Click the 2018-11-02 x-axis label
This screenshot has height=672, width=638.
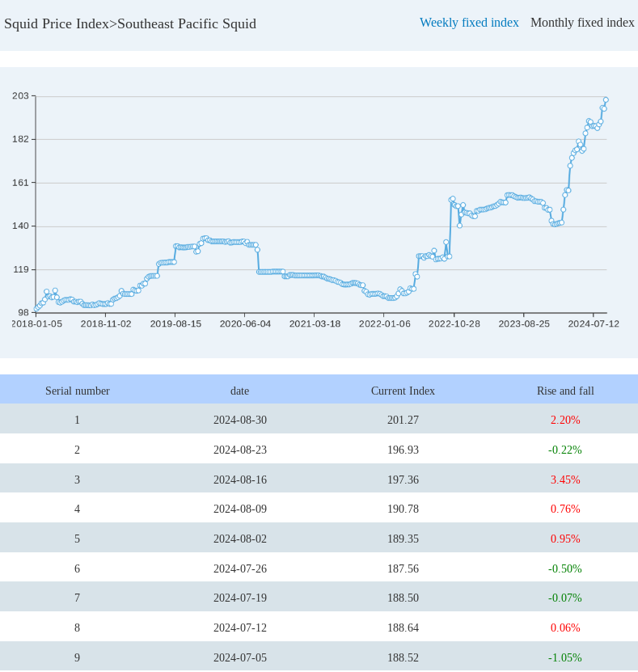pyautogui.click(x=106, y=324)
